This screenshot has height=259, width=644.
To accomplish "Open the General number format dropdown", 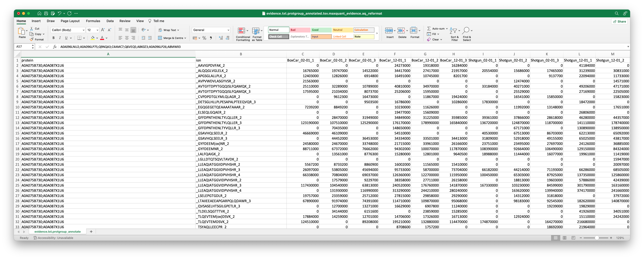I will (x=228, y=30).
